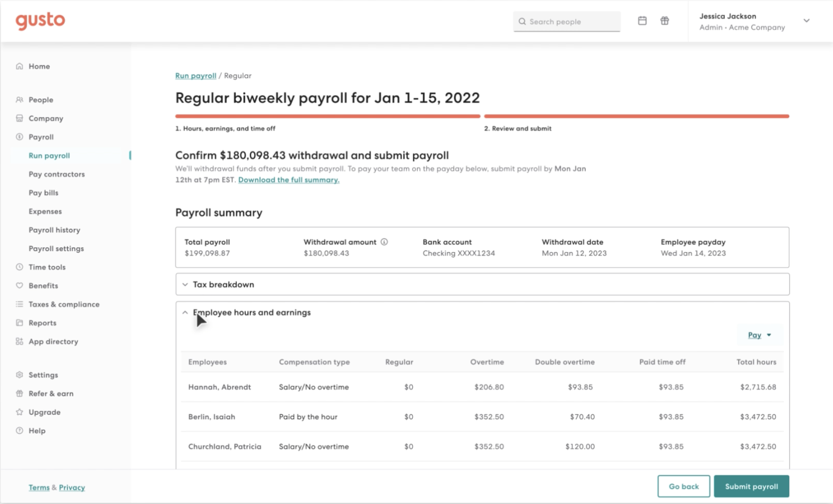833x504 pixels.
Task: Go to Reports in sidebar
Action: [x=42, y=323]
